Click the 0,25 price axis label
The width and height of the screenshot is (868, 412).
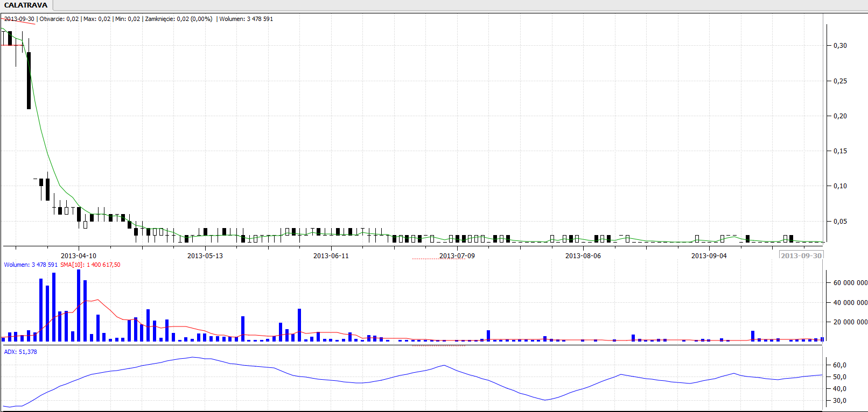click(840, 81)
